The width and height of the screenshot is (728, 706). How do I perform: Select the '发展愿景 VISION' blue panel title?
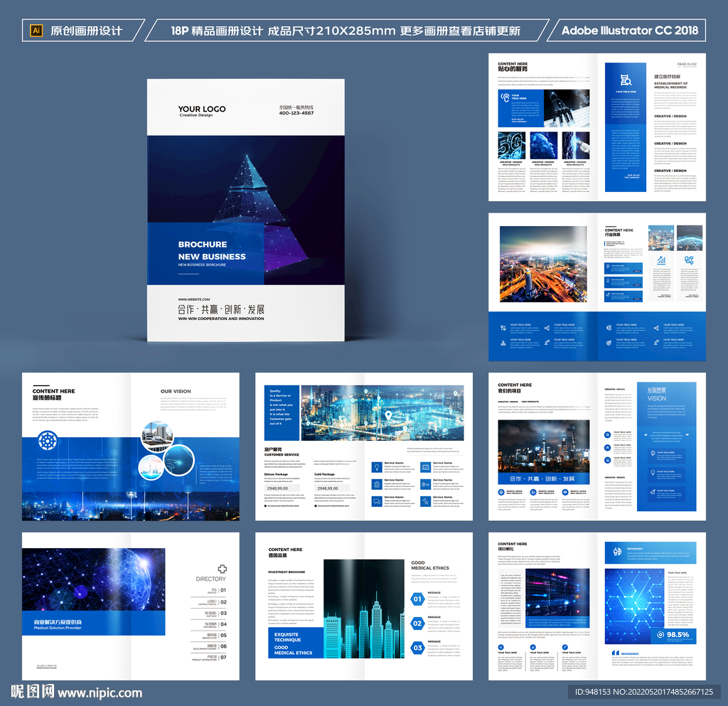point(657,395)
